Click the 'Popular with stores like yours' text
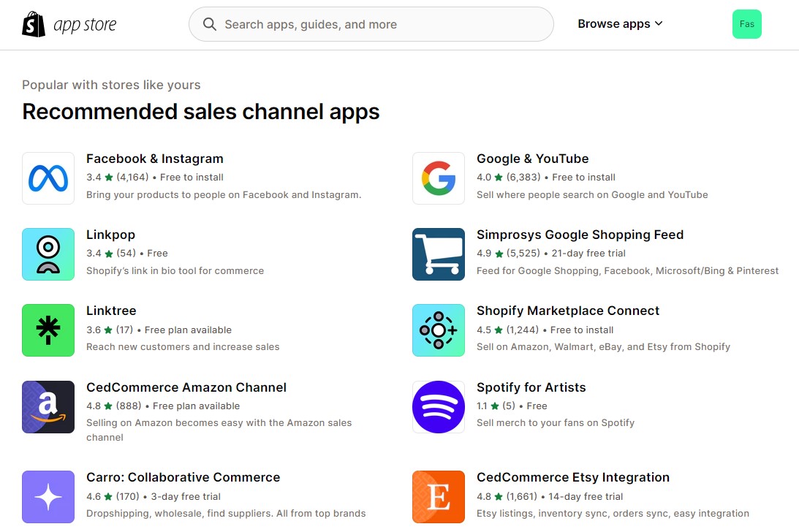Screen dimensions: 799x532 point(111,85)
